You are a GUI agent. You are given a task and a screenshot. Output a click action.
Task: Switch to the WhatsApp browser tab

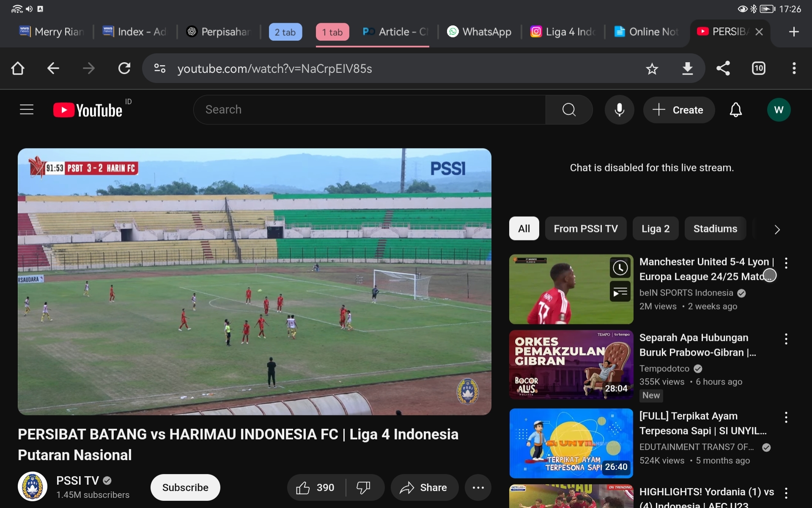click(479, 32)
